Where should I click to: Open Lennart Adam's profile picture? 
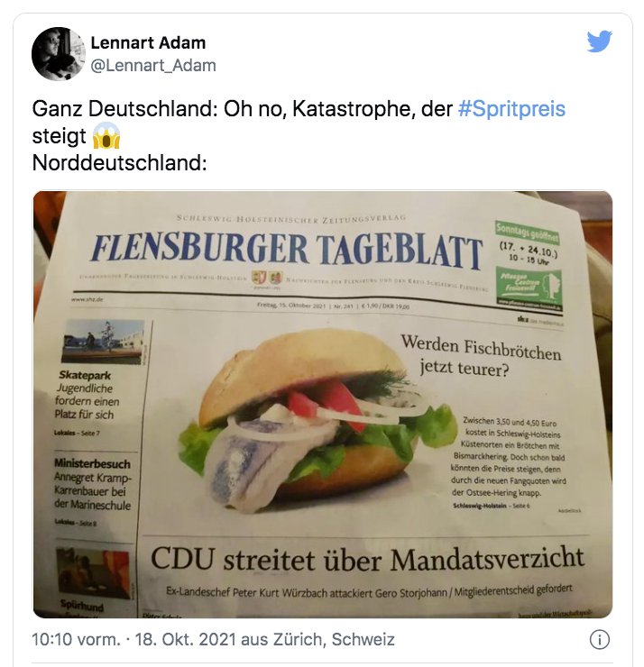(x=59, y=53)
